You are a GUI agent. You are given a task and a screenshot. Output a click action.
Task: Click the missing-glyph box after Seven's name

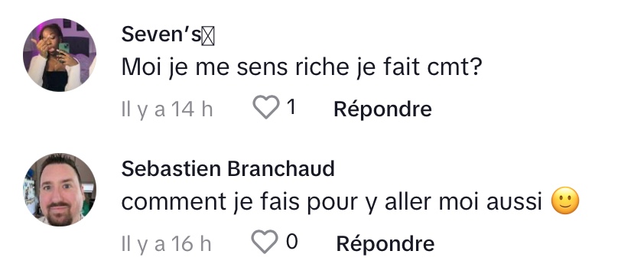click(208, 37)
